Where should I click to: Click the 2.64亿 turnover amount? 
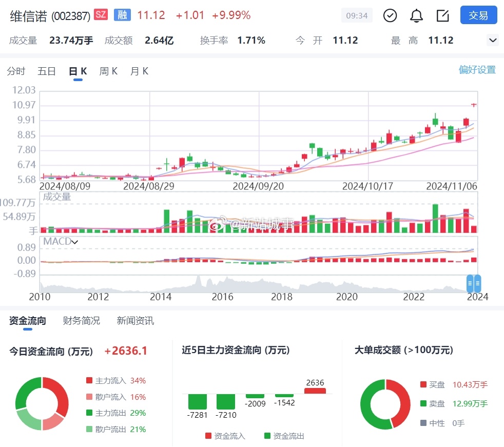[159, 40]
